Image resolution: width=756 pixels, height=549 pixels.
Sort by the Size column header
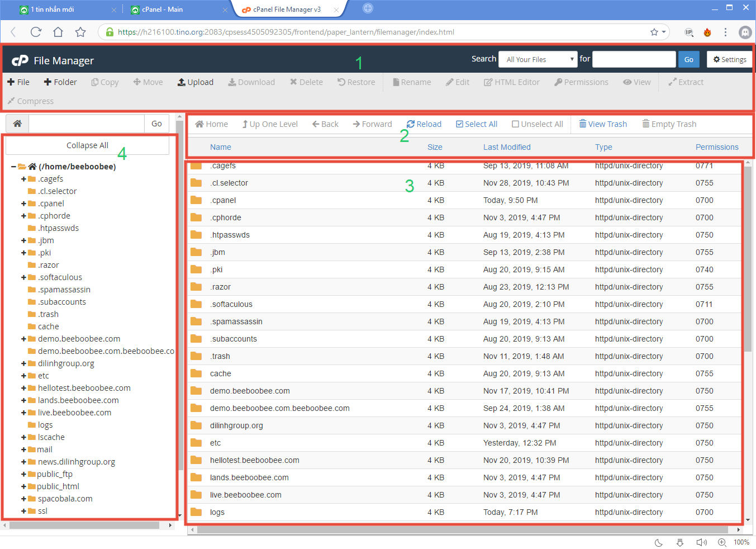pos(435,147)
